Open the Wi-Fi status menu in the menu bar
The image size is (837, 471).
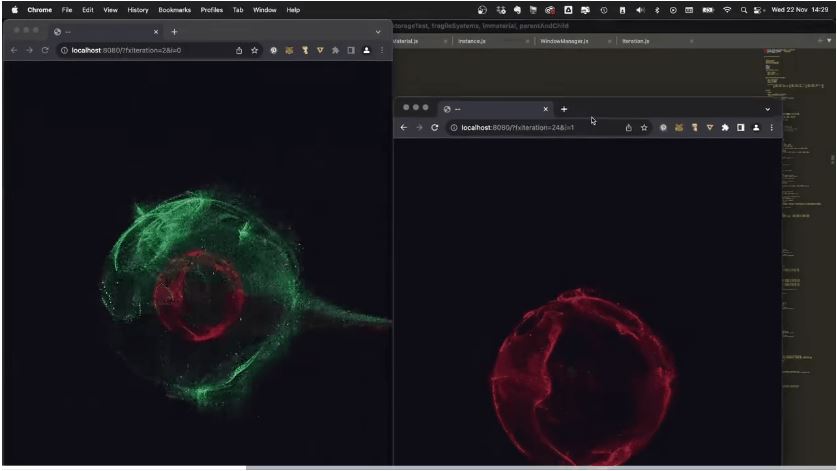[x=727, y=10]
